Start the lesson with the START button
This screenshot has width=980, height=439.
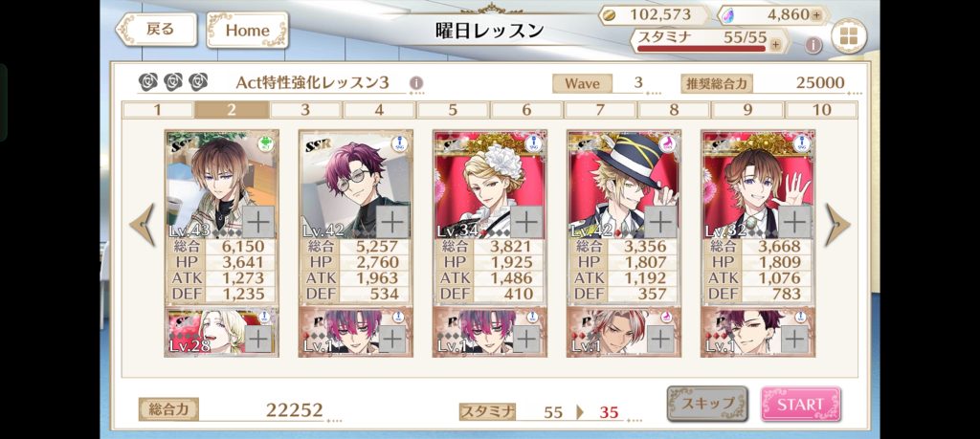coord(801,404)
